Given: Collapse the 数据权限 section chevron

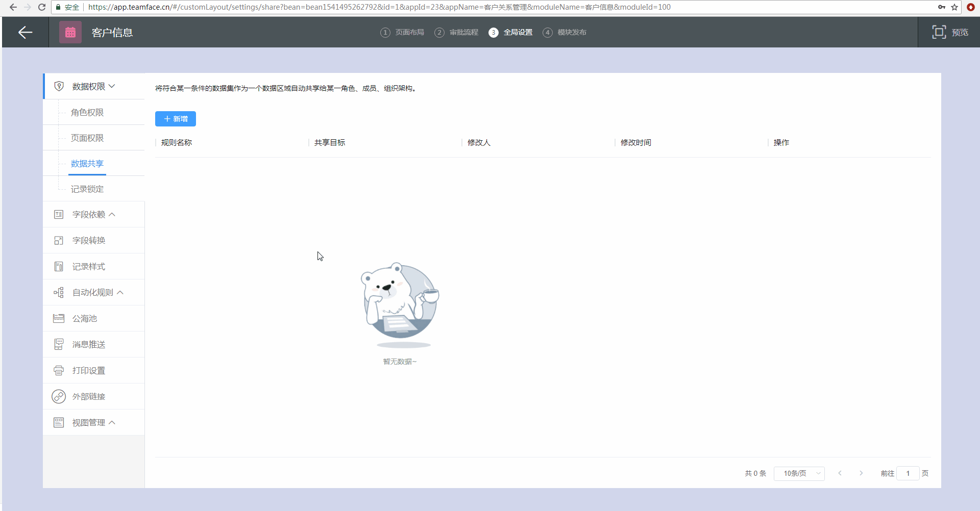Looking at the screenshot, I should [112, 86].
